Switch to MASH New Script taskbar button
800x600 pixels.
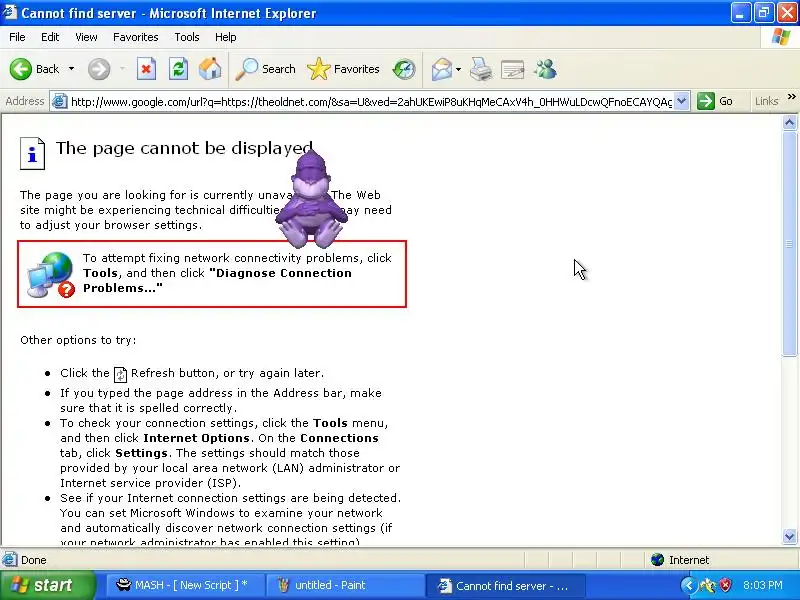point(183,585)
